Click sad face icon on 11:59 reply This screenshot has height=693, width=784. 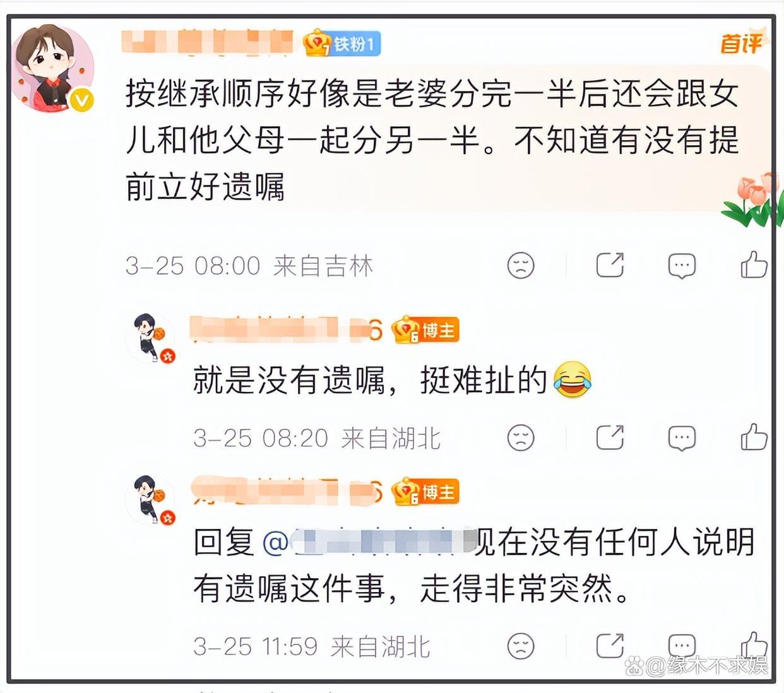click(521, 646)
